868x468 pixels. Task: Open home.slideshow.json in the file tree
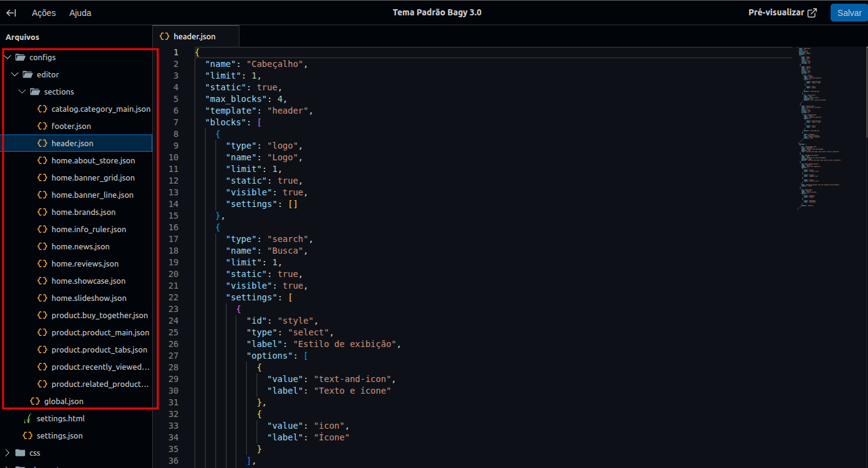click(89, 298)
